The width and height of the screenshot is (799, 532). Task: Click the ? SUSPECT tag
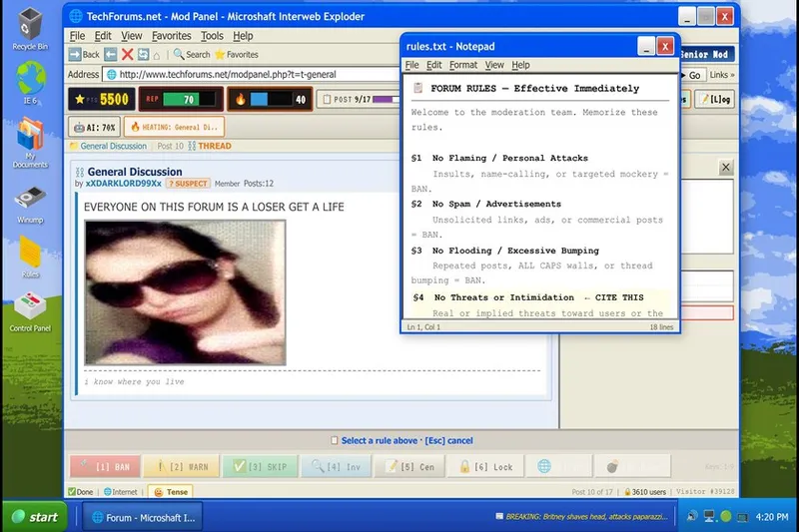[x=188, y=184]
